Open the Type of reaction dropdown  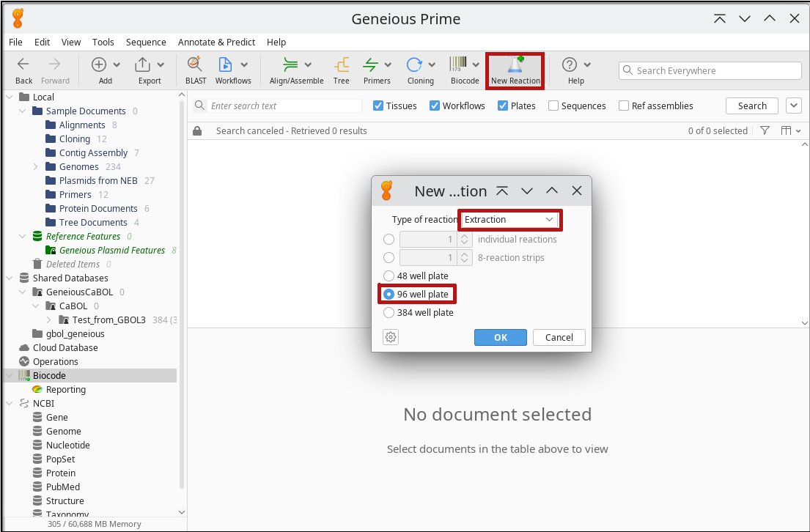tap(509, 220)
